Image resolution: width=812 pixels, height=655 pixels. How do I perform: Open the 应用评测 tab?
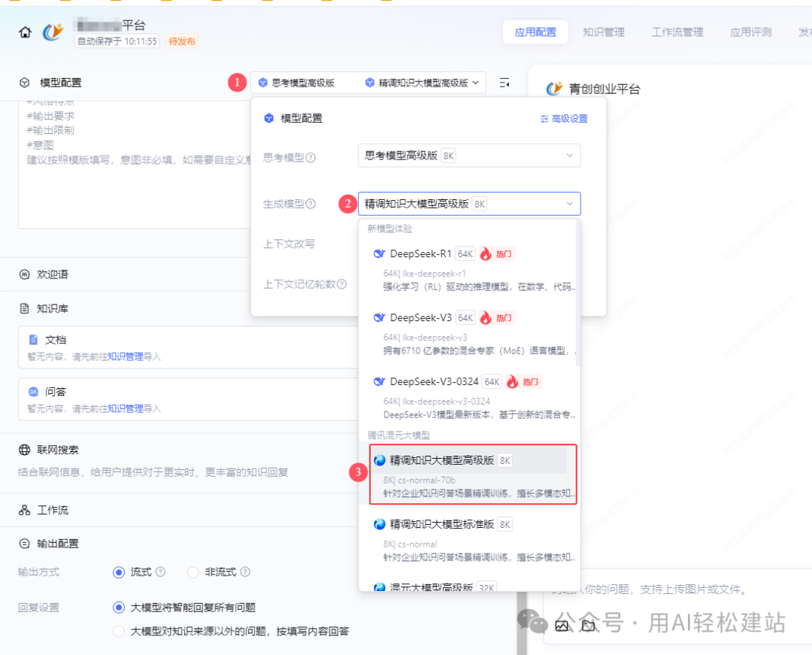(x=750, y=32)
